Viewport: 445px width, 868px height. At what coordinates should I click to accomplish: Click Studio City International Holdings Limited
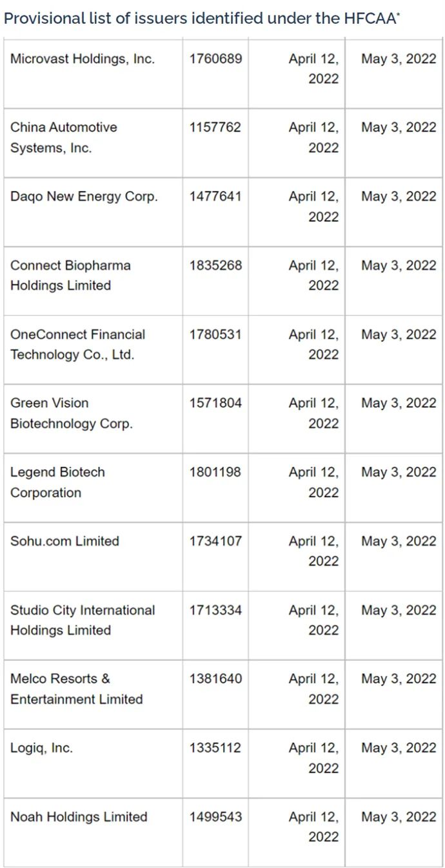83,620
